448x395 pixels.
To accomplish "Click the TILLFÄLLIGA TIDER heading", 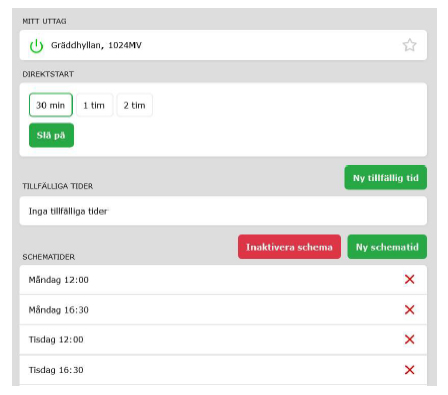I will click(x=58, y=186).
